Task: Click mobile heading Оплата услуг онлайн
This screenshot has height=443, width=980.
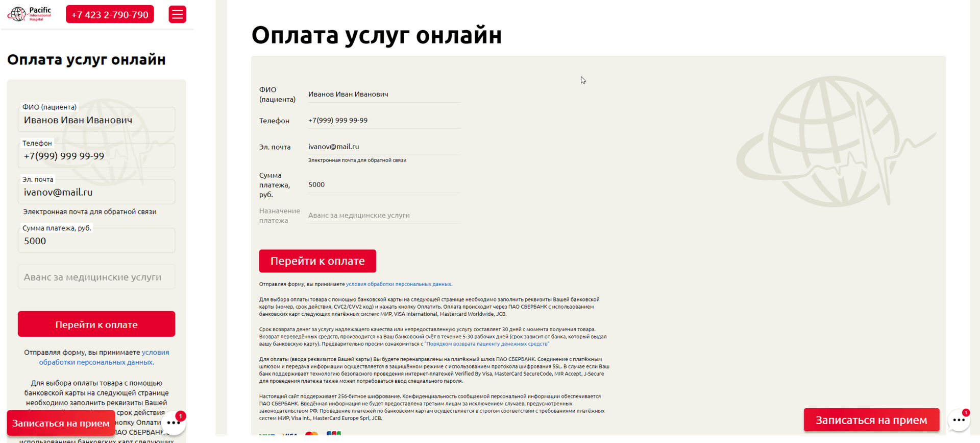Action: click(86, 59)
